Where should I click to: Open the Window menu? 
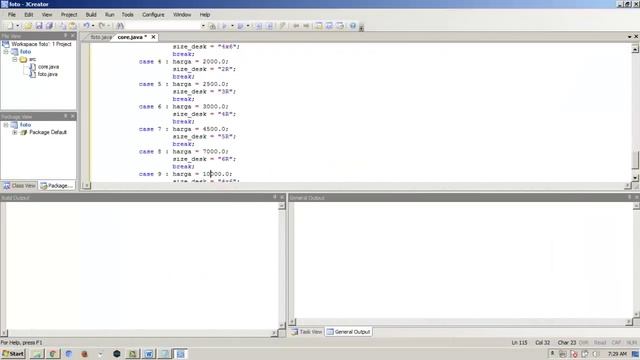(182, 15)
